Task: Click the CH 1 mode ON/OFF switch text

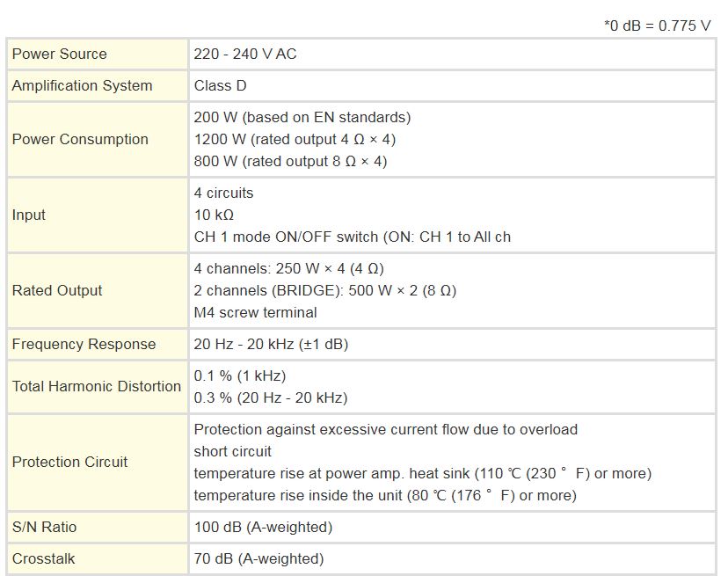Action: pyautogui.click(x=352, y=237)
